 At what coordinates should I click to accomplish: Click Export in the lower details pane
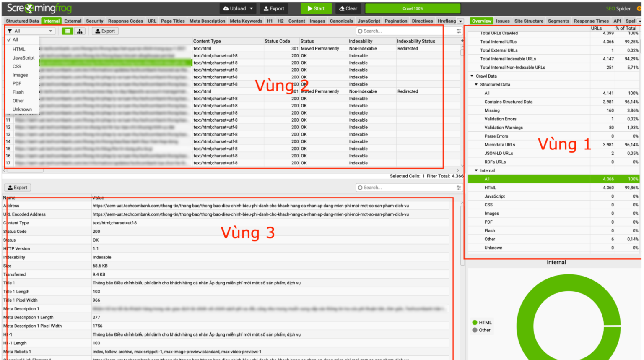(x=17, y=187)
